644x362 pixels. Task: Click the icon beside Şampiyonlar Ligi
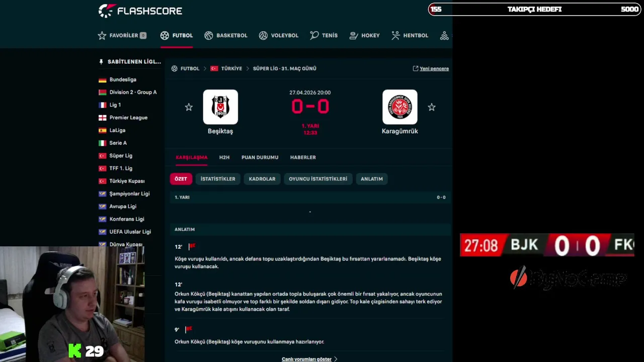pyautogui.click(x=103, y=194)
